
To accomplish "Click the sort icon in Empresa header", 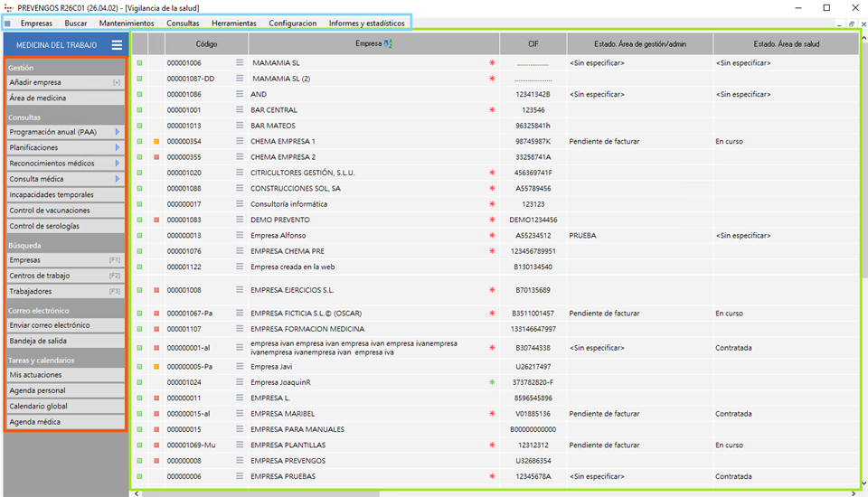I will [388, 43].
